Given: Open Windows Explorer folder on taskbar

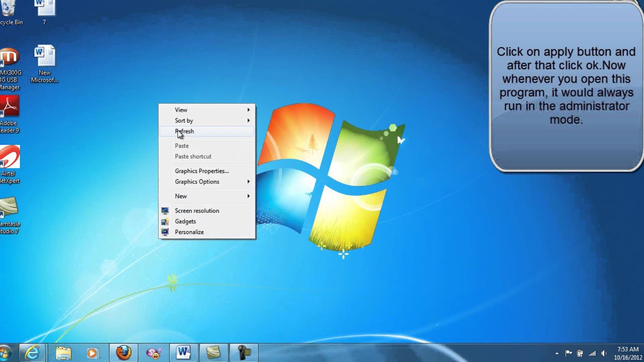Looking at the screenshot, I should tap(63, 353).
